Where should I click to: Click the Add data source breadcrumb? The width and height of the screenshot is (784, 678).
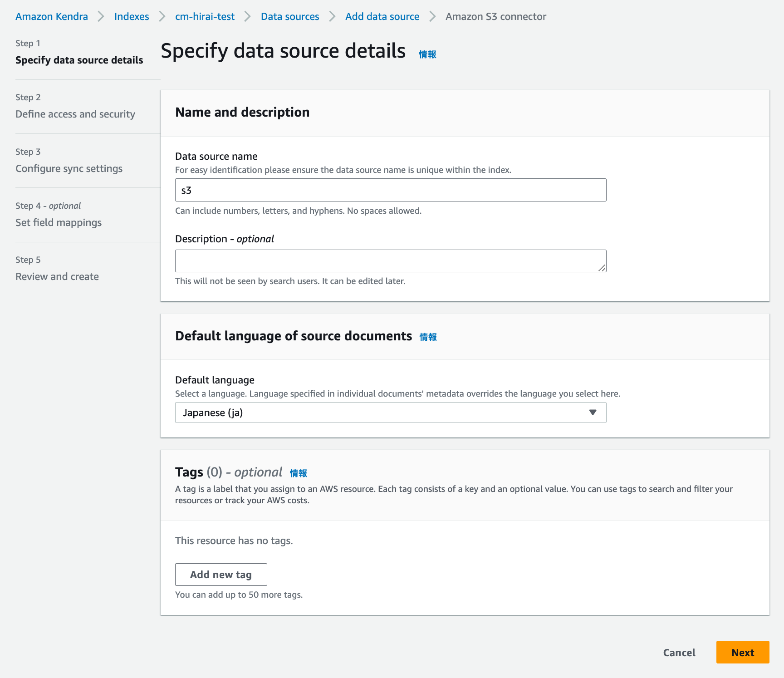coord(382,17)
